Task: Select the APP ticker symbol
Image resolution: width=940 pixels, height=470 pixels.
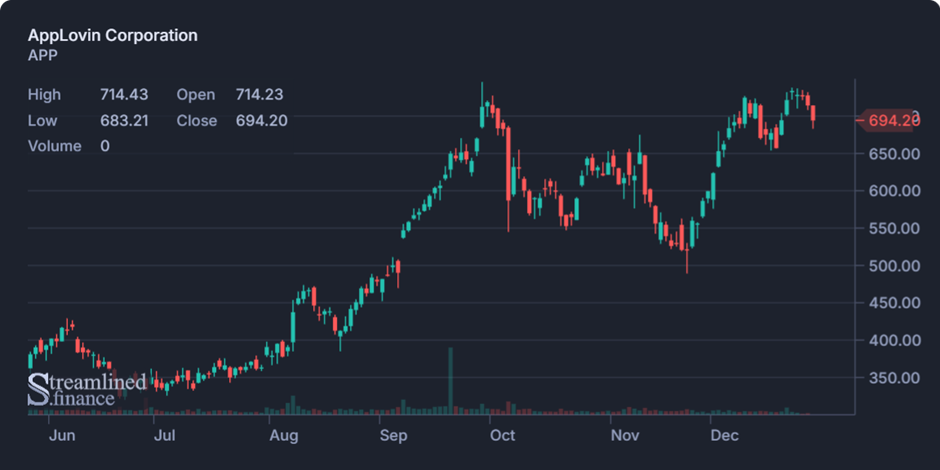Action: point(43,55)
